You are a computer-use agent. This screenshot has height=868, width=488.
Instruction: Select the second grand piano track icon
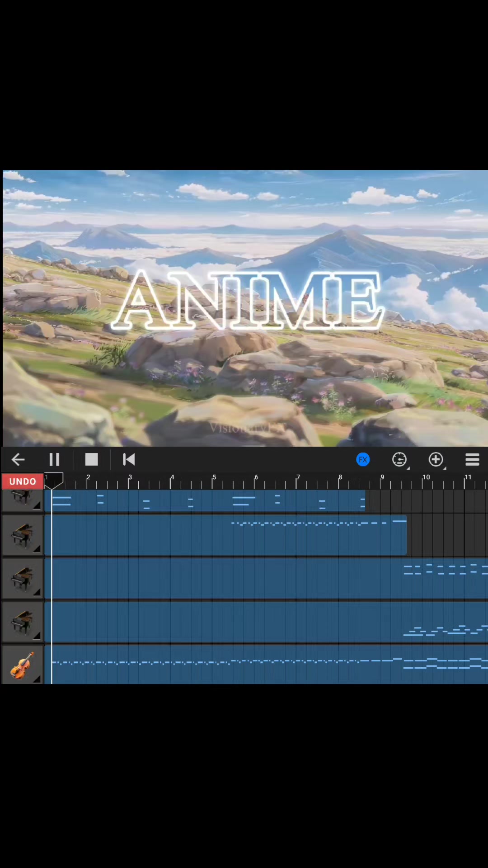pos(23,535)
